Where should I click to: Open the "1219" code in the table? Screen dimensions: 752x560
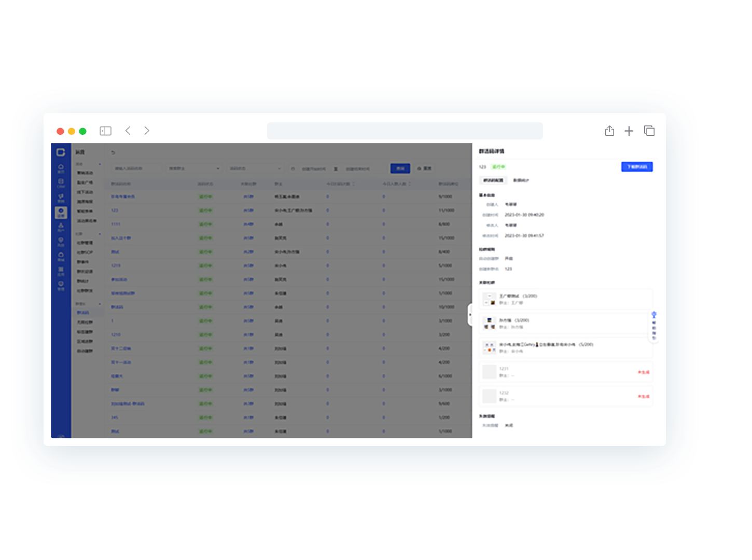[x=116, y=265]
